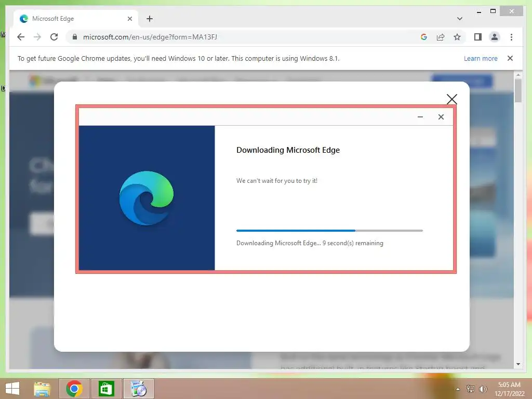Share this page using the share icon
532x399 pixels.
click(441, 37)
